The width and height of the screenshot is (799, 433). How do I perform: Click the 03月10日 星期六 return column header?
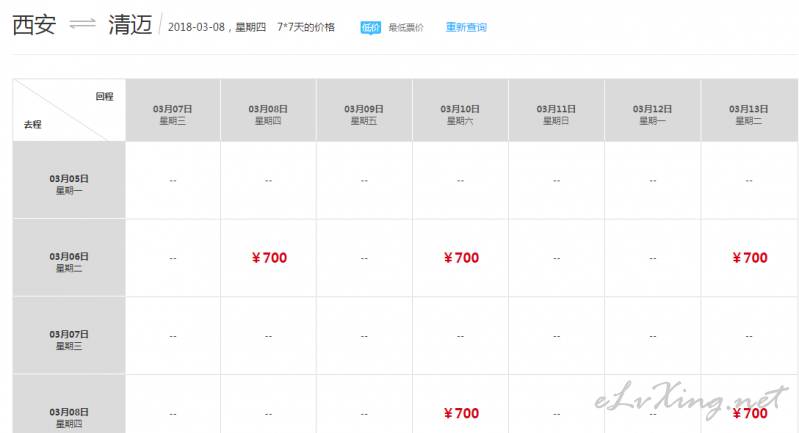[460, 110]
